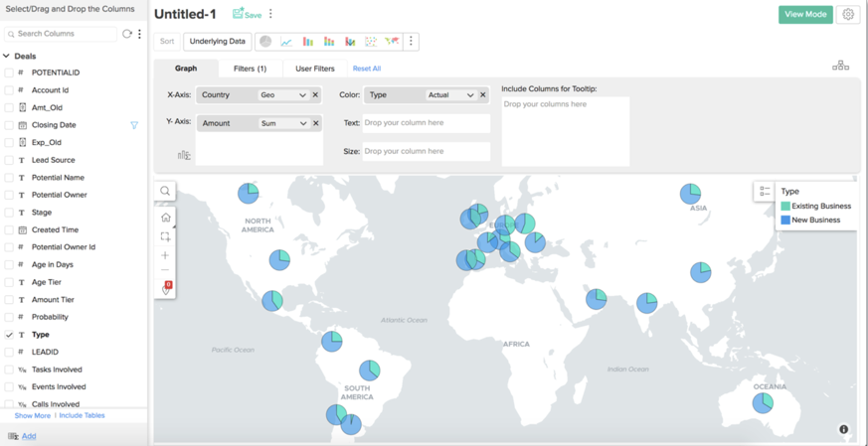
Task: Uncheck the Type column checkbox
Action: 9,335
